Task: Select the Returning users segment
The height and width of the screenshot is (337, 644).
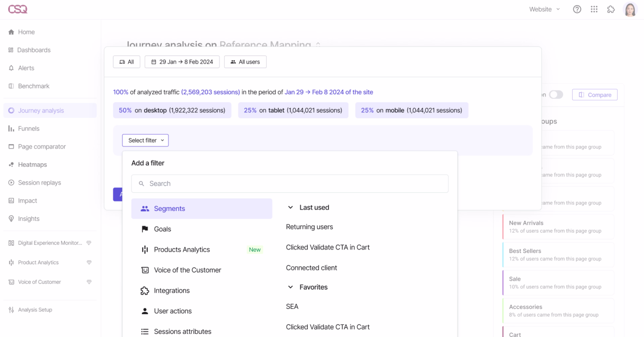Action: 309,226
